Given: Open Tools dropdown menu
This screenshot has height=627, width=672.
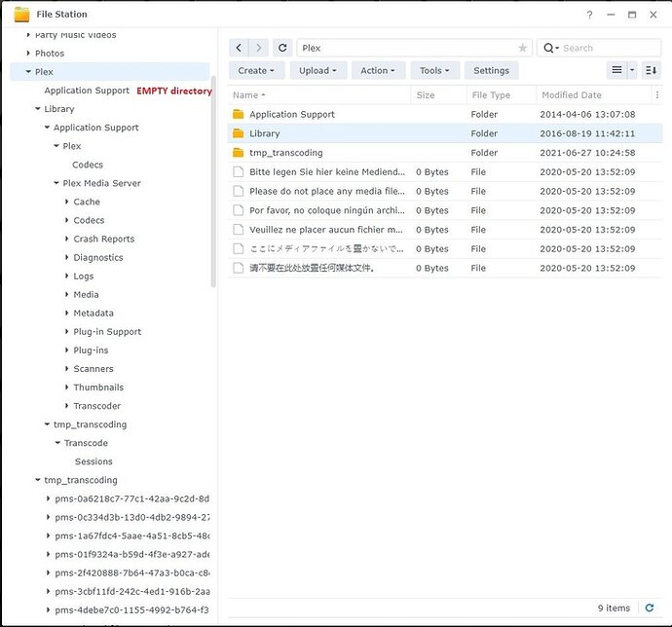Looking at the screenshot, I should pos(434,70).
